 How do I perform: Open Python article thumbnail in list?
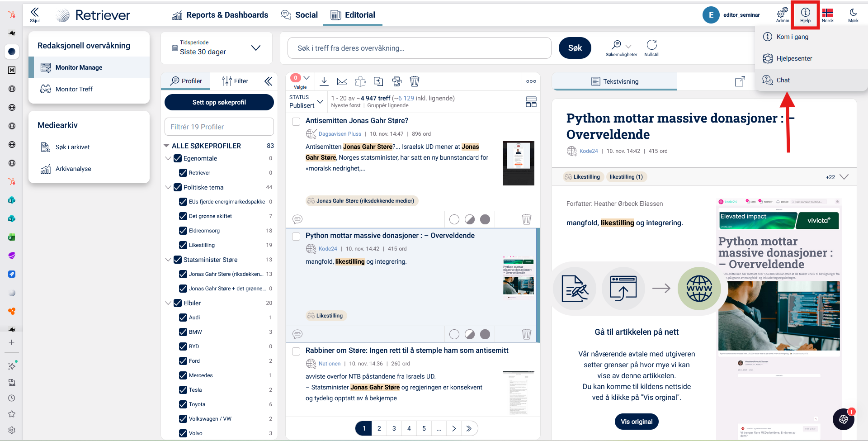point(519,278)
